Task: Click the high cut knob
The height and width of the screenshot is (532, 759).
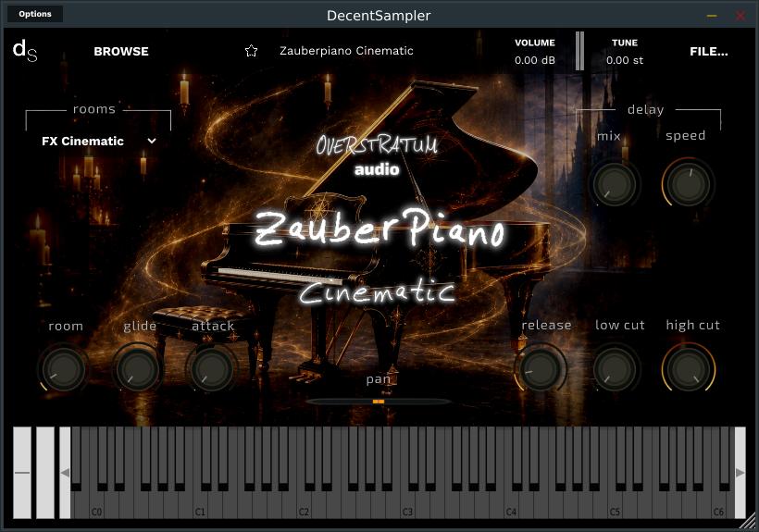Action: 689,368
